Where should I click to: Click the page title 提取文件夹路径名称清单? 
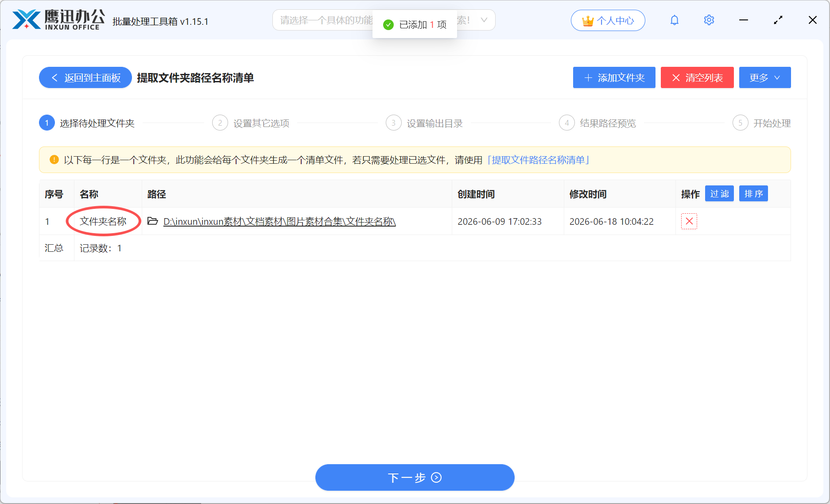tap(195, 78)
